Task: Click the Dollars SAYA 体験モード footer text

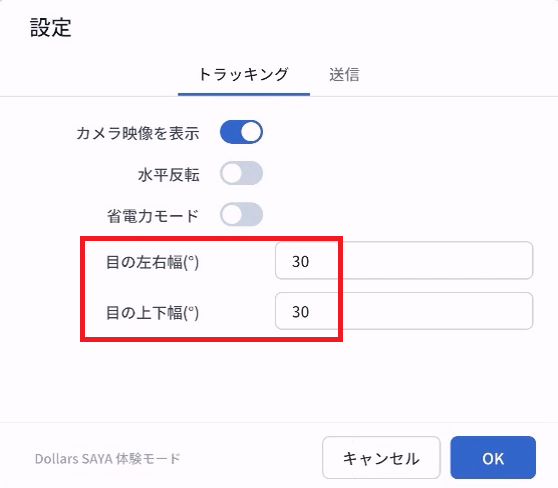Action: tap(108, 458)
